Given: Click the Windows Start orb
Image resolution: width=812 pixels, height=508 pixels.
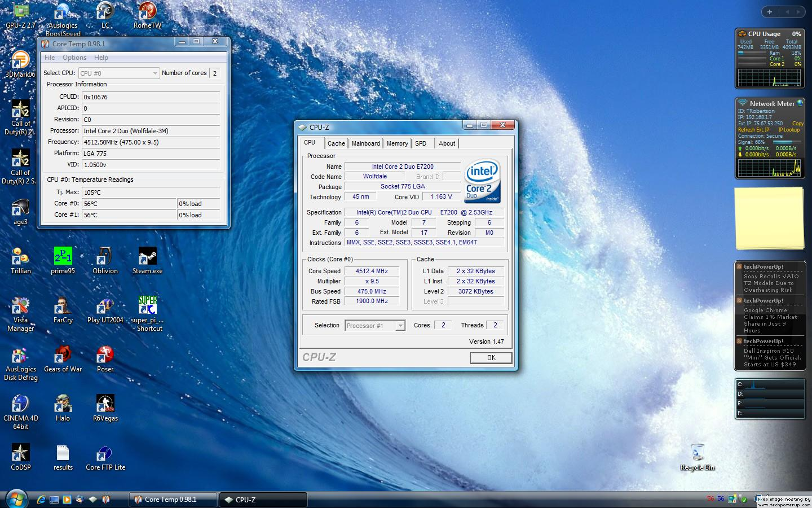Looking at the screenshot, I should pyautogui.click(x=16, y=500).
